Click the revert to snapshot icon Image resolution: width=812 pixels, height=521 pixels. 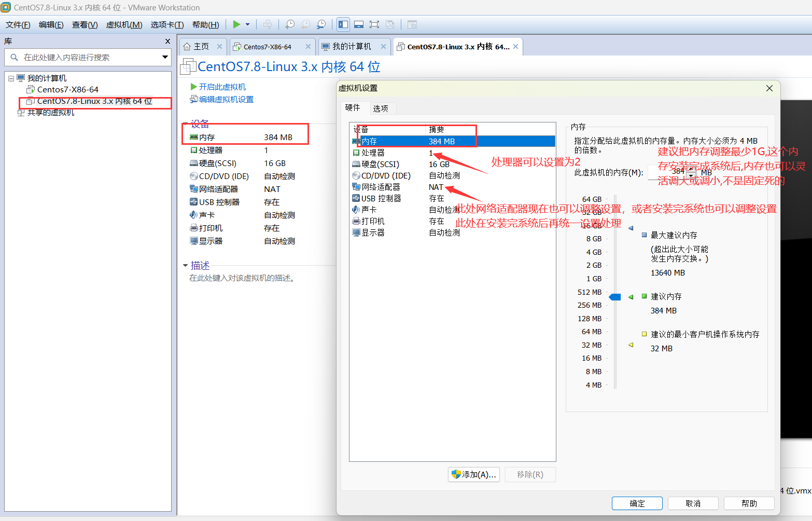pyautogui.click(x=306, y=24)
